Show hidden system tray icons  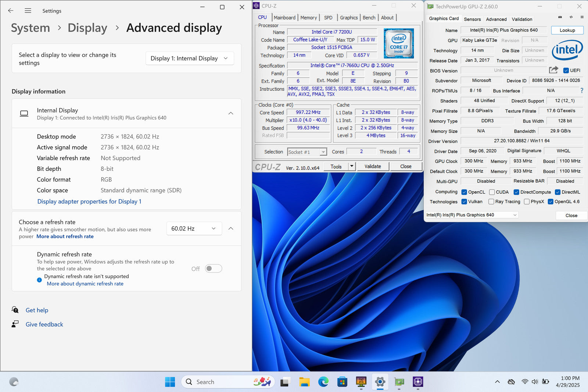pos(497,382)
